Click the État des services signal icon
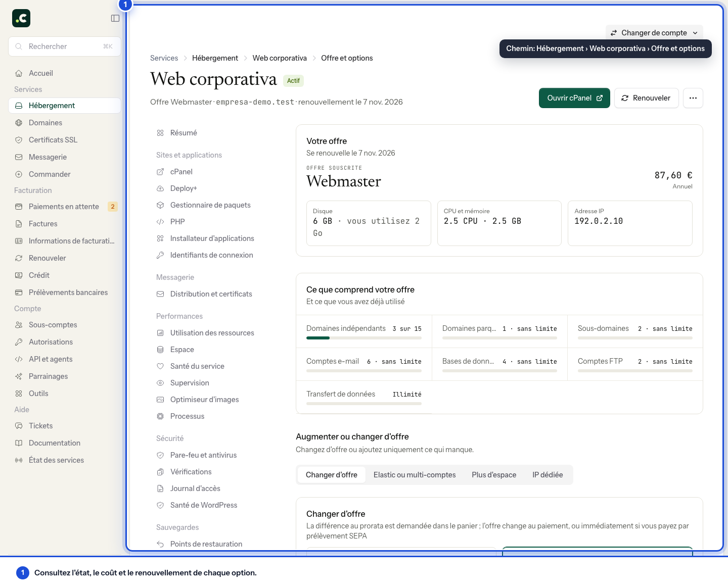The height and width of the screenshot is (588, 728). coord(19,460)
